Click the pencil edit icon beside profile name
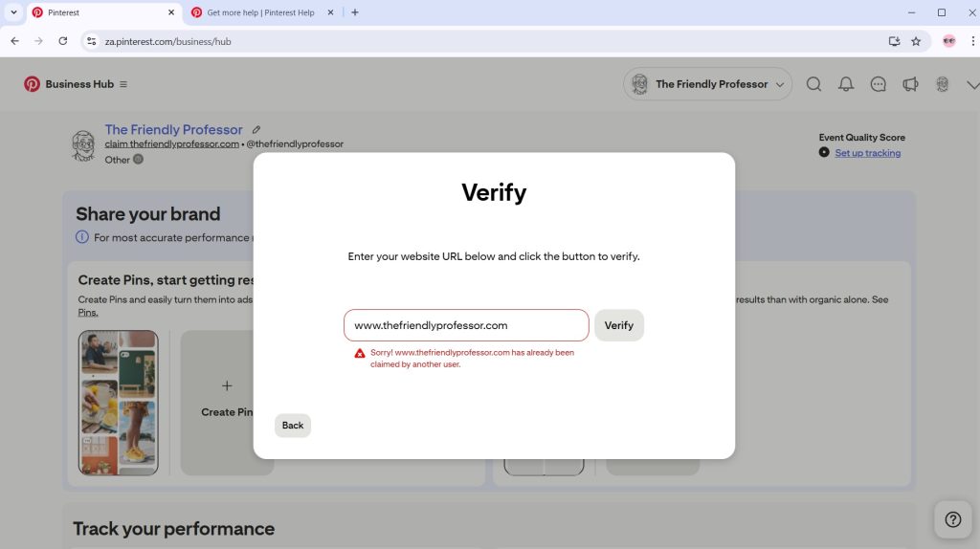This screenshot has height=549, width=980. 256,129
